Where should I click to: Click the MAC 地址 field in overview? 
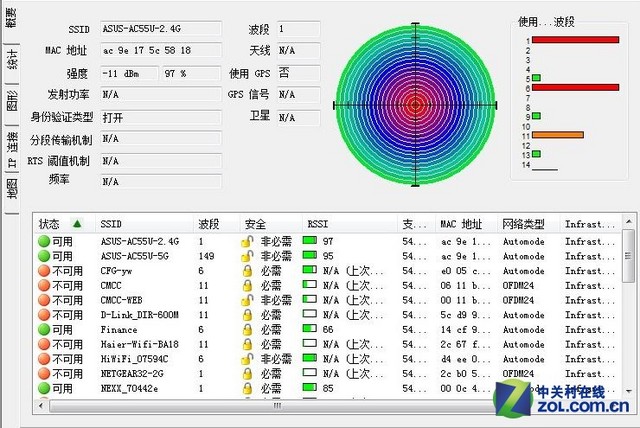pos(161,51)
